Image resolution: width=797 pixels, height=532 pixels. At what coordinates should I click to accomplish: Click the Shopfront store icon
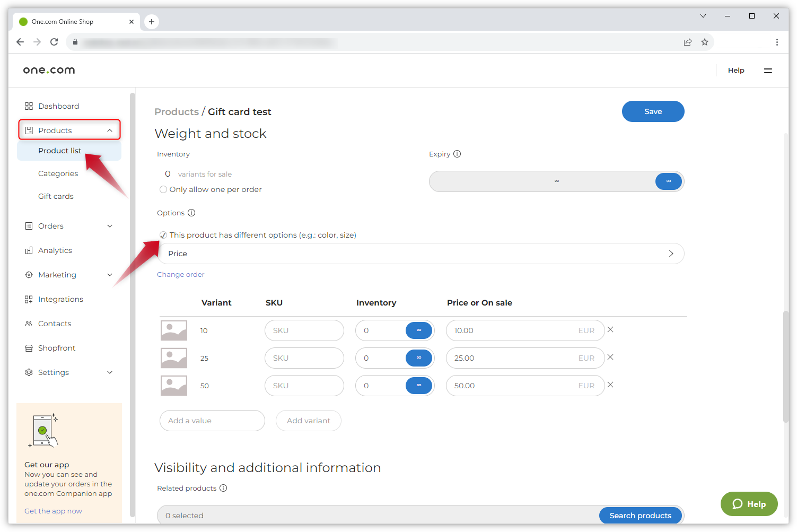29,348
